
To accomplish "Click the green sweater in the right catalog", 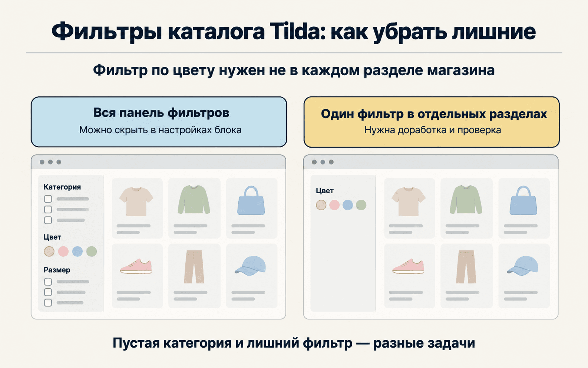I will coord(466,200).
